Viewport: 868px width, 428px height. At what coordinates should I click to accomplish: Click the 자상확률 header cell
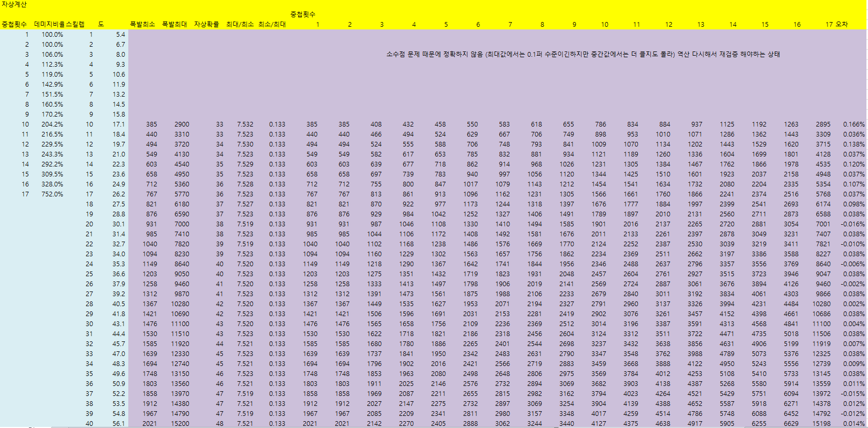207,25
